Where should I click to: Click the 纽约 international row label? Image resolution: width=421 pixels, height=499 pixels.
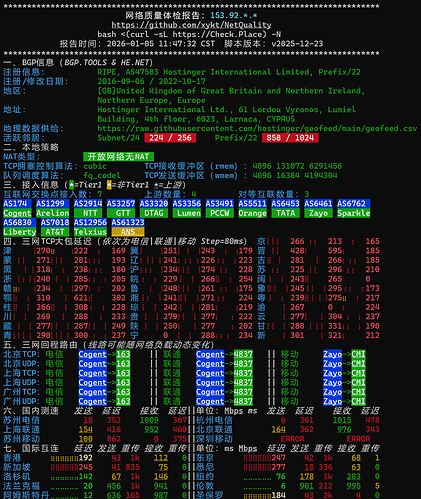(x=205, y=476)
